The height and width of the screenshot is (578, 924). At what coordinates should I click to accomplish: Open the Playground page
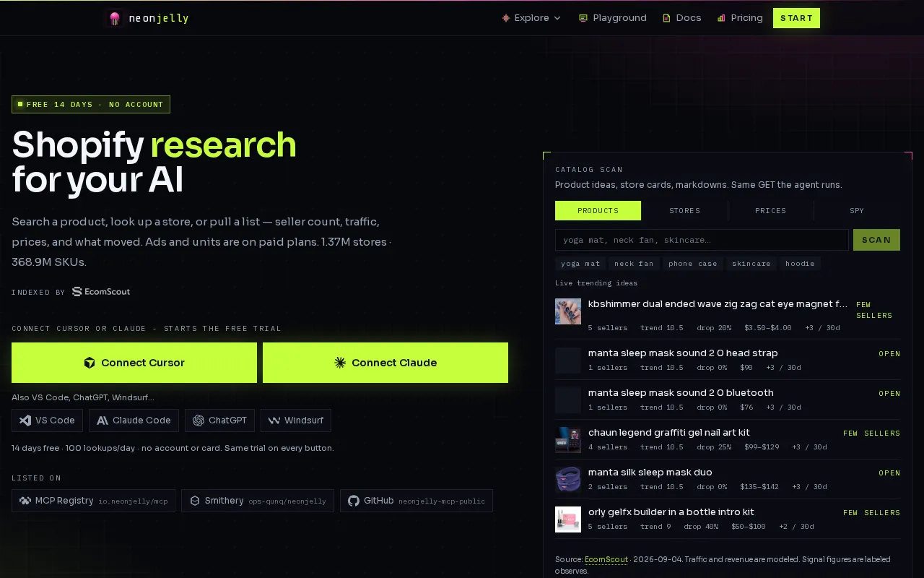612,18
